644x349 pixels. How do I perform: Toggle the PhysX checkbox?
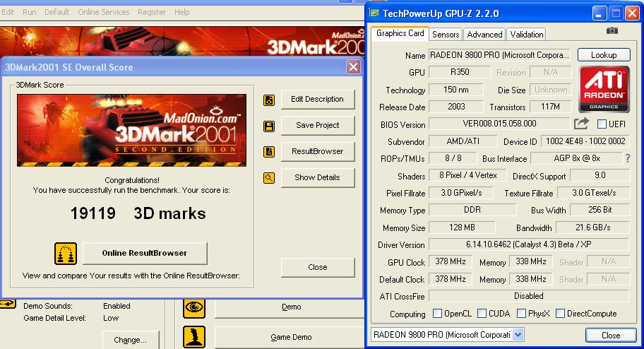(x=522, y=313)
